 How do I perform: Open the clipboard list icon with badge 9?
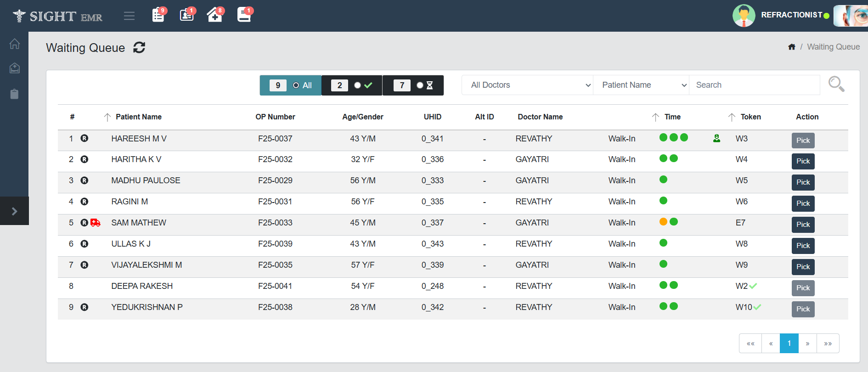(x=158, y=15)
